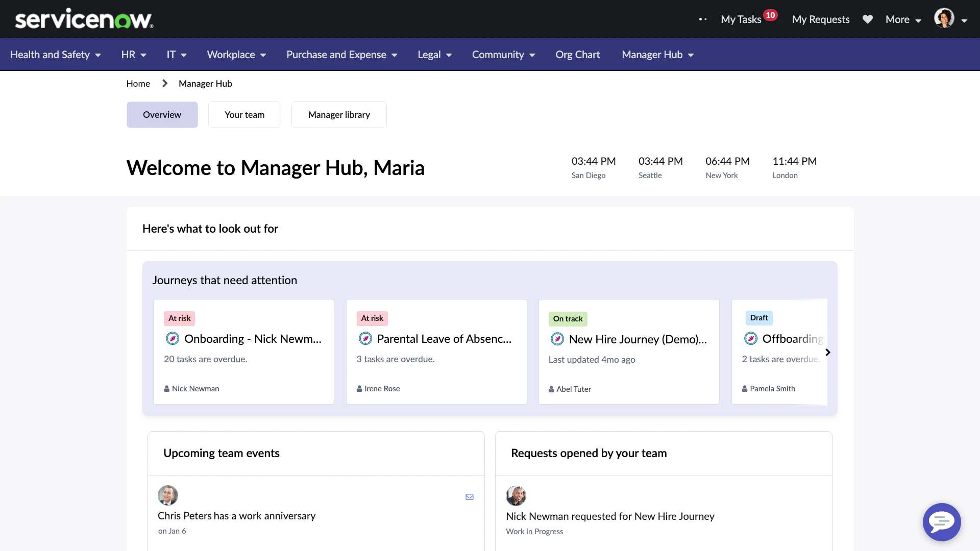Click the Draft badge on Offboarding card
The height and width of the screenshot is (551, 980).
point(759,318)
